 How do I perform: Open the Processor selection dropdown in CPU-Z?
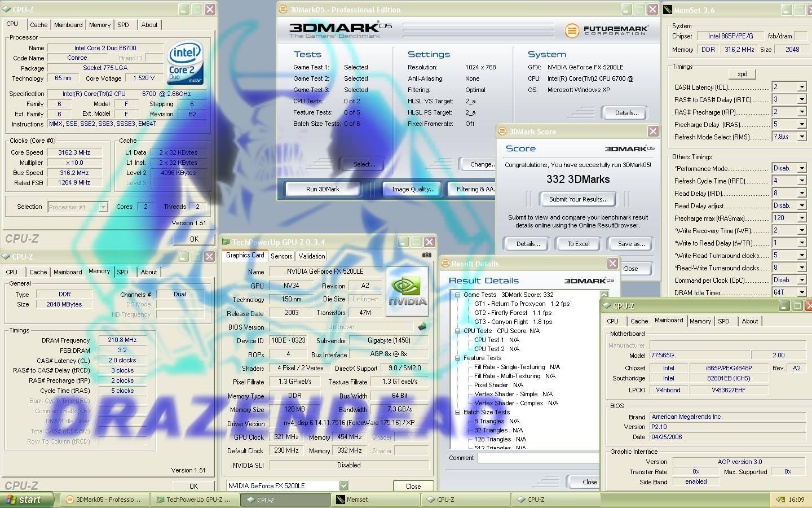pos(103,207)
